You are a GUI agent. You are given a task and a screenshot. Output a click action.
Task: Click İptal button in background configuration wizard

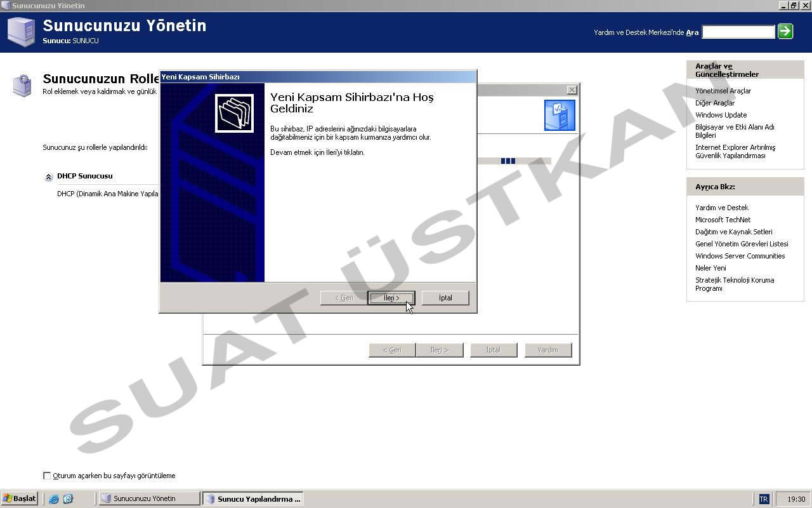494,350
